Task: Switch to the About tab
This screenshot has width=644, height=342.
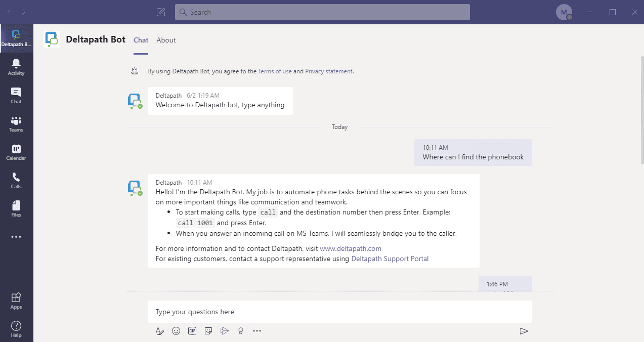Action: [x=166, y=40]
